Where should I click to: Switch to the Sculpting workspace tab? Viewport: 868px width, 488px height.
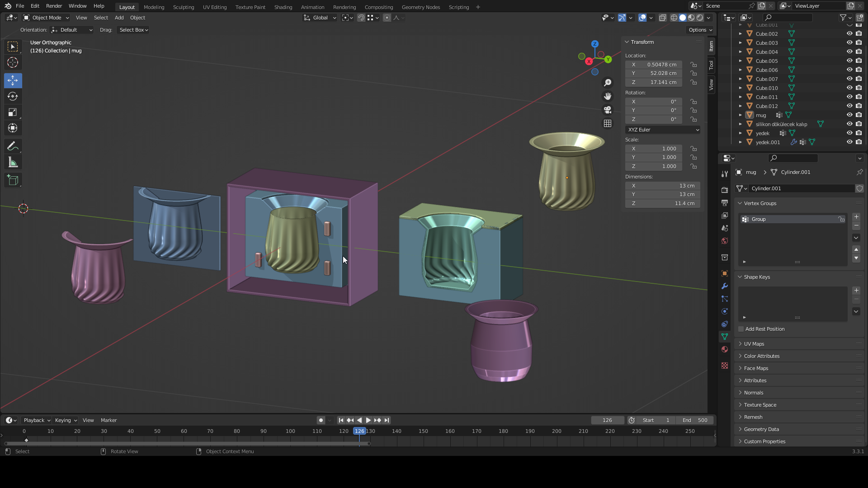(x=183, y=7)
